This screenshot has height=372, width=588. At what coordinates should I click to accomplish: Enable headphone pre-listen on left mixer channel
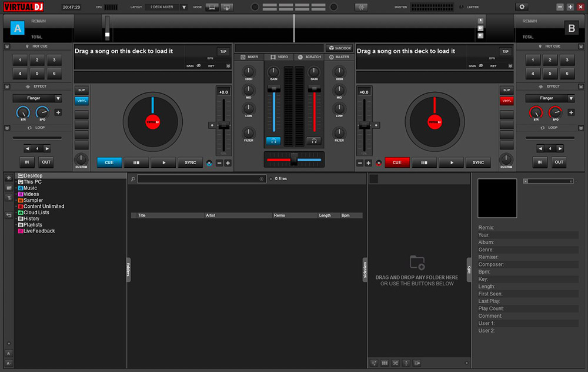click(x=273, y=141)
